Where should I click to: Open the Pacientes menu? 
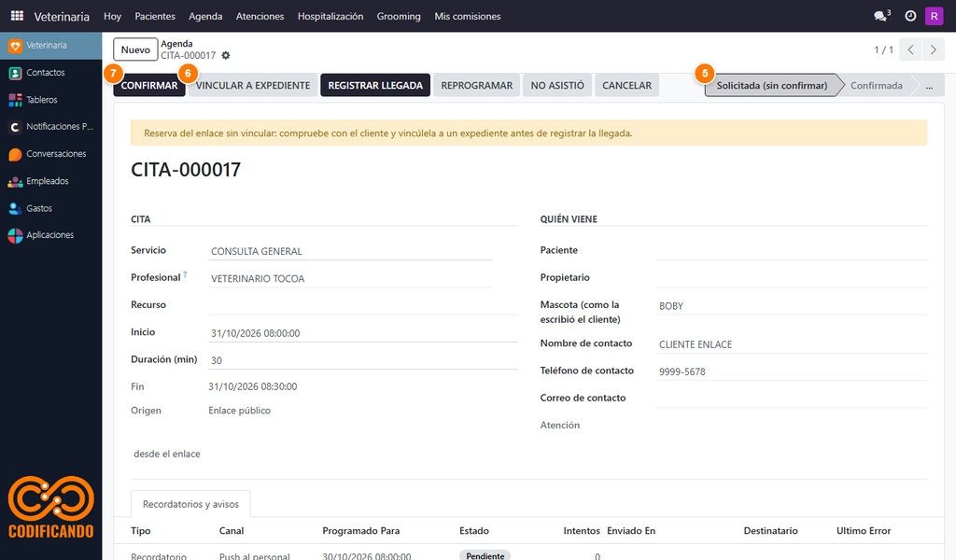click(155, 17)
